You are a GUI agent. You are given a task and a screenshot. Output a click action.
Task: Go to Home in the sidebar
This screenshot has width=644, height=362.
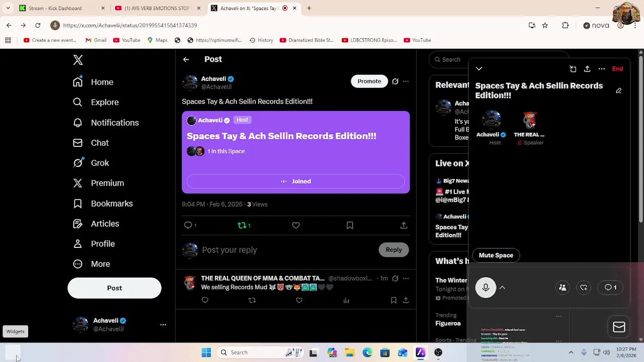(x=93, y=82)
